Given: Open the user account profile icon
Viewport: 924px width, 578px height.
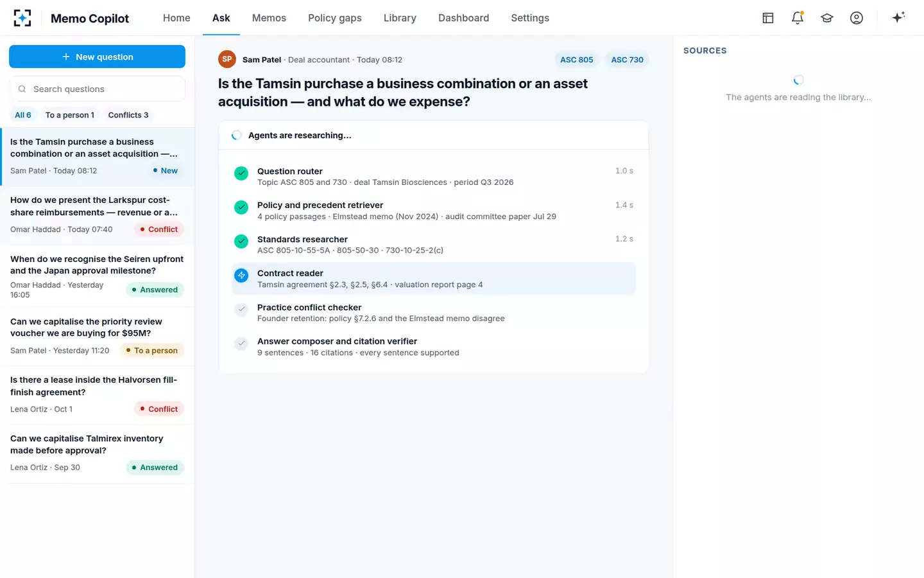Looking at the screenshot, I should (x=857, y=18).
